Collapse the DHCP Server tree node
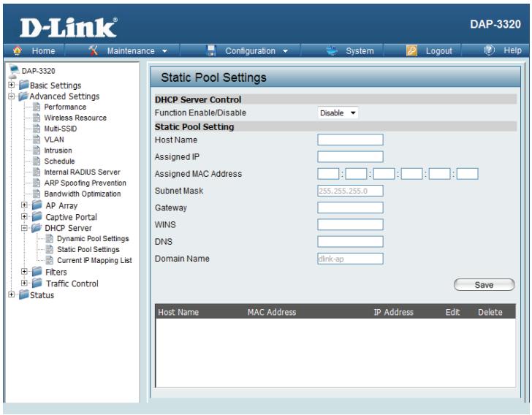 [x=24, y=228]
